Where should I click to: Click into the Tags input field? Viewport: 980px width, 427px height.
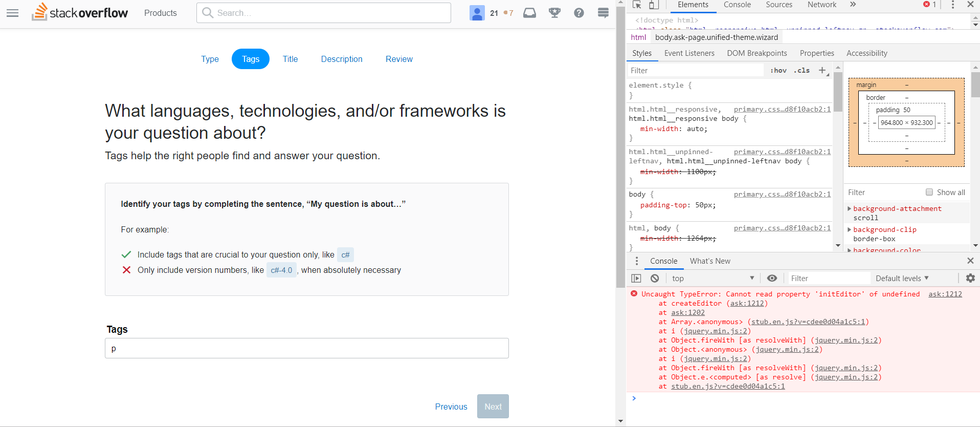[x=307, y=348]
